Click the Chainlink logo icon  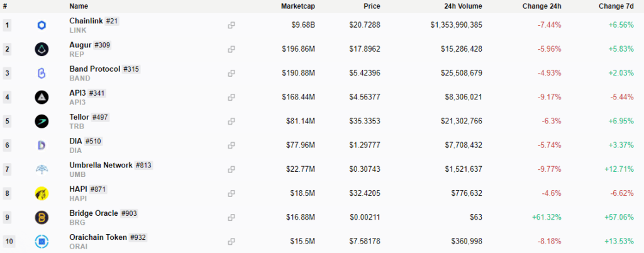[42, 25]
